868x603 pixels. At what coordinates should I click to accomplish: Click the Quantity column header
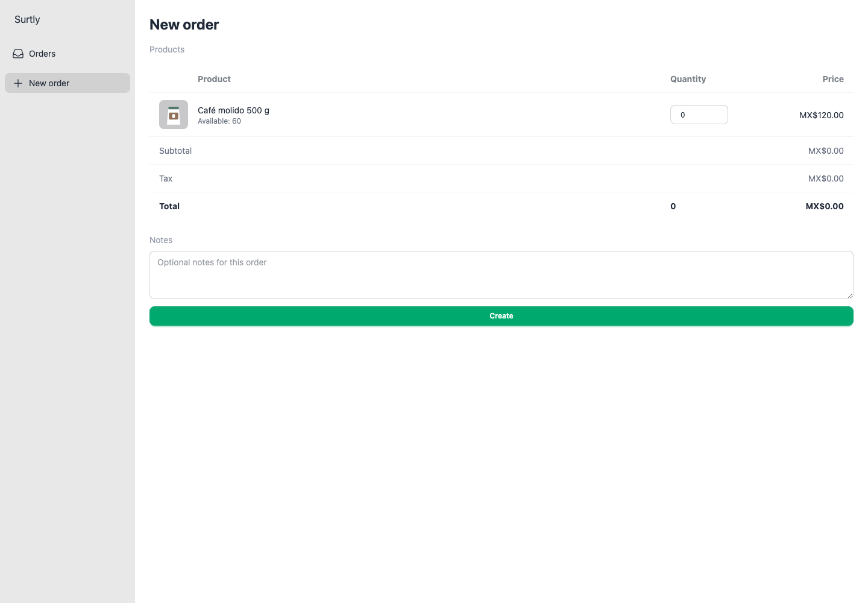pyautogui.click(x=688, y=79)
